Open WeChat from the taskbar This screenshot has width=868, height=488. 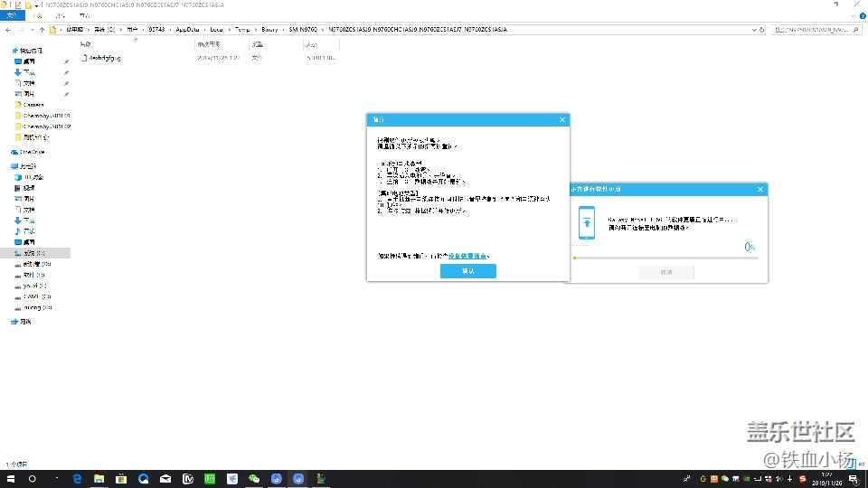254,478
